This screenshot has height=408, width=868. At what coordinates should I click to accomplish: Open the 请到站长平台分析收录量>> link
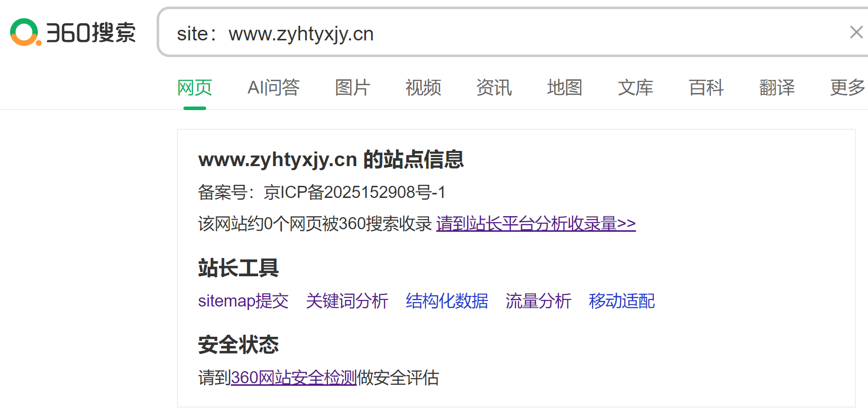click(536, 224)
